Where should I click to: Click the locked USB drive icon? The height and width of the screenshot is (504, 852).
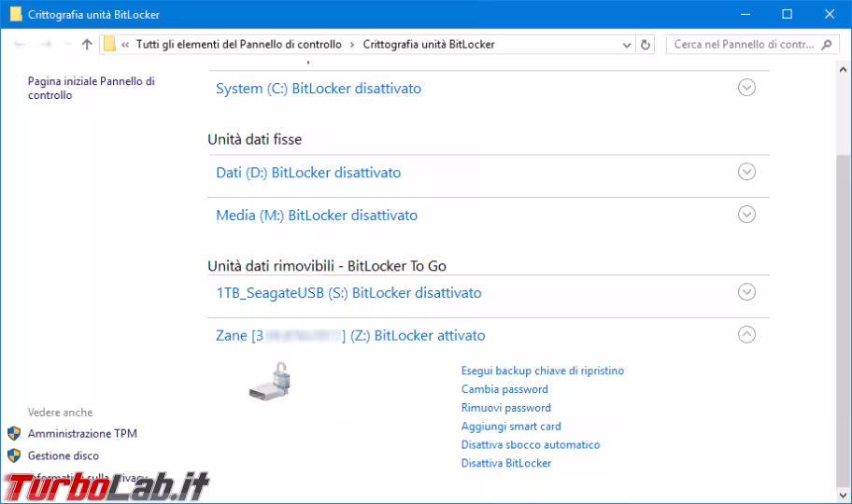271,382
